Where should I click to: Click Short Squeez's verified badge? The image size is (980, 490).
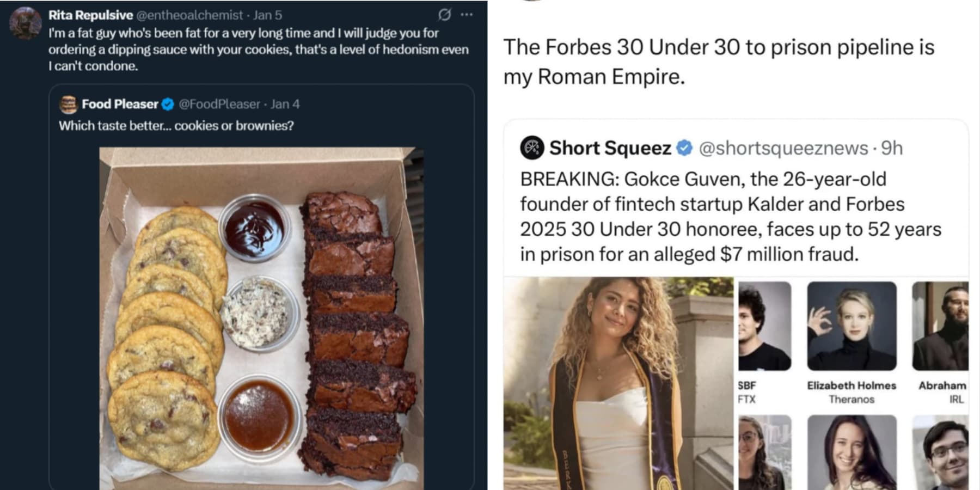[684, 148]
